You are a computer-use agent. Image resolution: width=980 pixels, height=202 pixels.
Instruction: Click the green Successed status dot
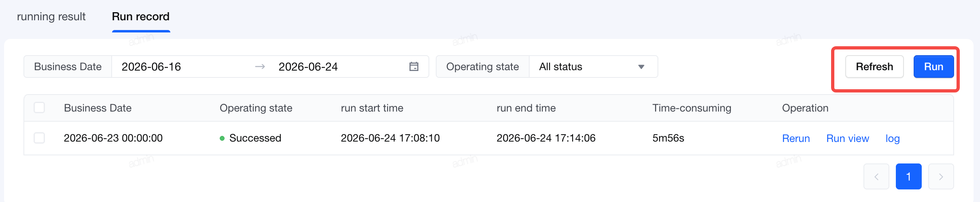click(x=222, y=138)
